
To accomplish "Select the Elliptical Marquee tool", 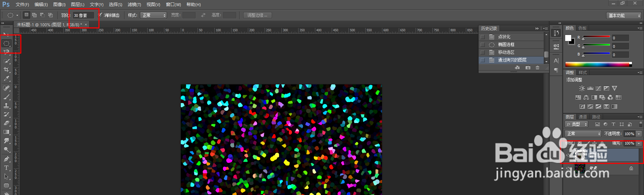I will coord(6,43).
